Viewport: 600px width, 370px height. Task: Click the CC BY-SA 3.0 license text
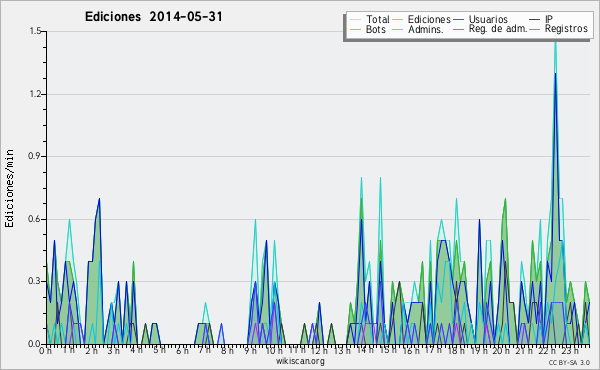click(569, 362)
